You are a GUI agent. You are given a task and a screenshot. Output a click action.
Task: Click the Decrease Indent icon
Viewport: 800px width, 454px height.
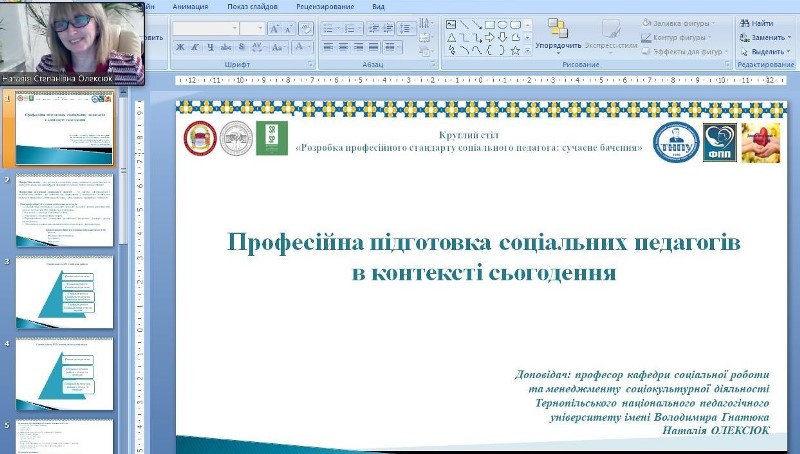[x=373, y=29]
